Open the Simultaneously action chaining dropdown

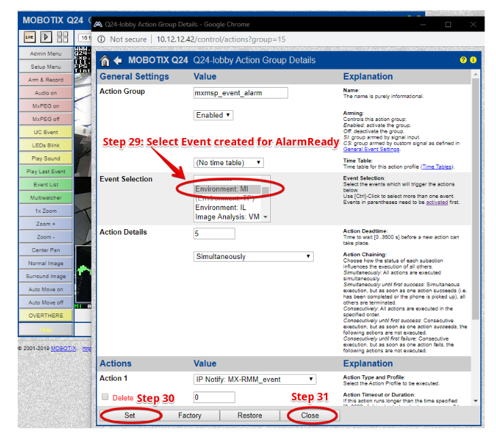pos(253,256)
